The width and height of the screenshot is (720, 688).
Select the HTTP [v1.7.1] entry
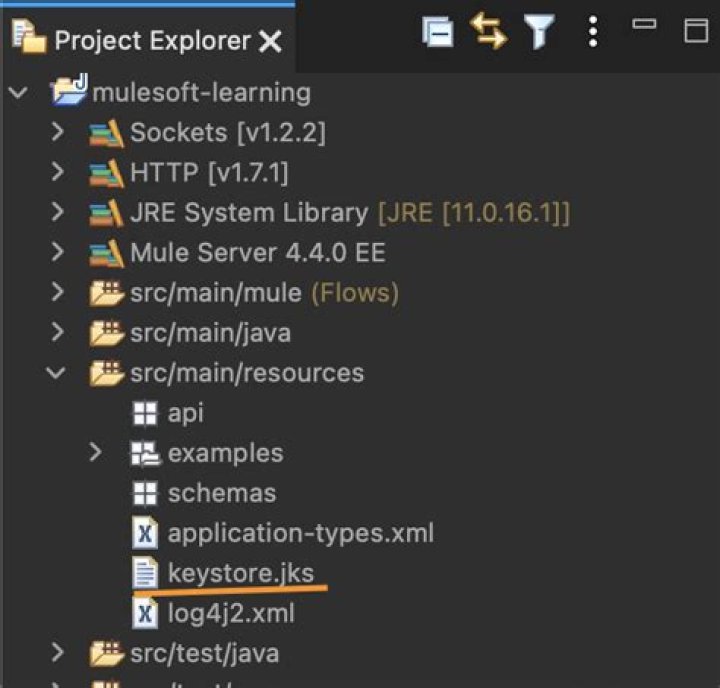click(x=209, y=173)
